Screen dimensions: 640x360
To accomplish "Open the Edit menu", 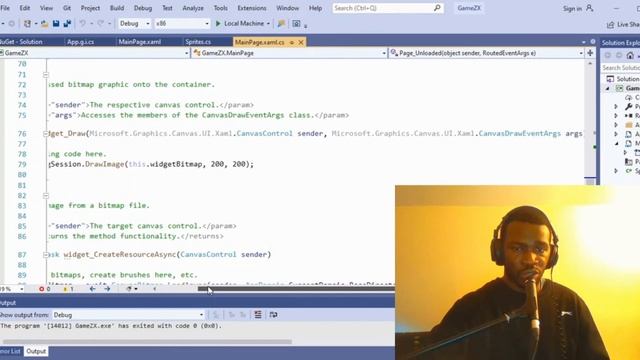I will (25, 8).
